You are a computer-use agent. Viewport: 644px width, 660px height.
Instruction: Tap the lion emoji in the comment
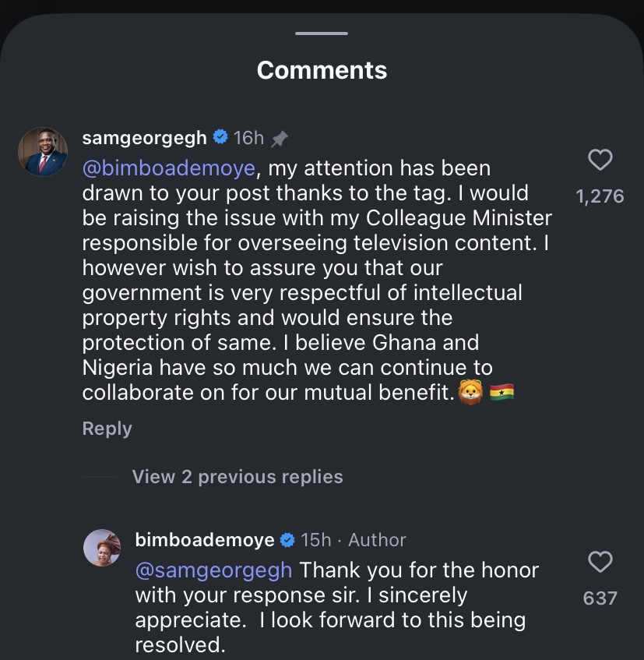470,393
